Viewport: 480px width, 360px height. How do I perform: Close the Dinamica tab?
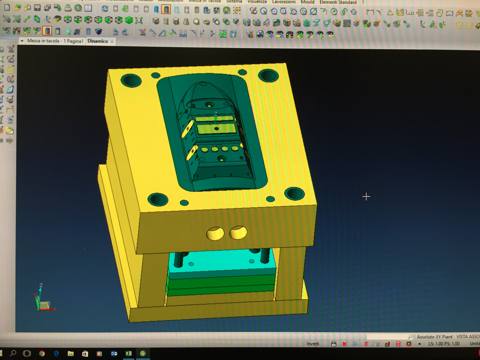(112, 41)
